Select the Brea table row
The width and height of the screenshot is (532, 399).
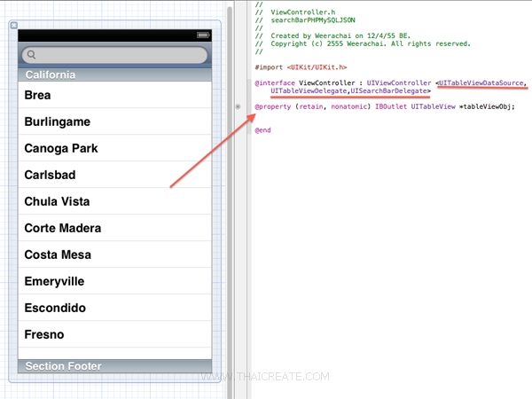click(x=114, y=95)
